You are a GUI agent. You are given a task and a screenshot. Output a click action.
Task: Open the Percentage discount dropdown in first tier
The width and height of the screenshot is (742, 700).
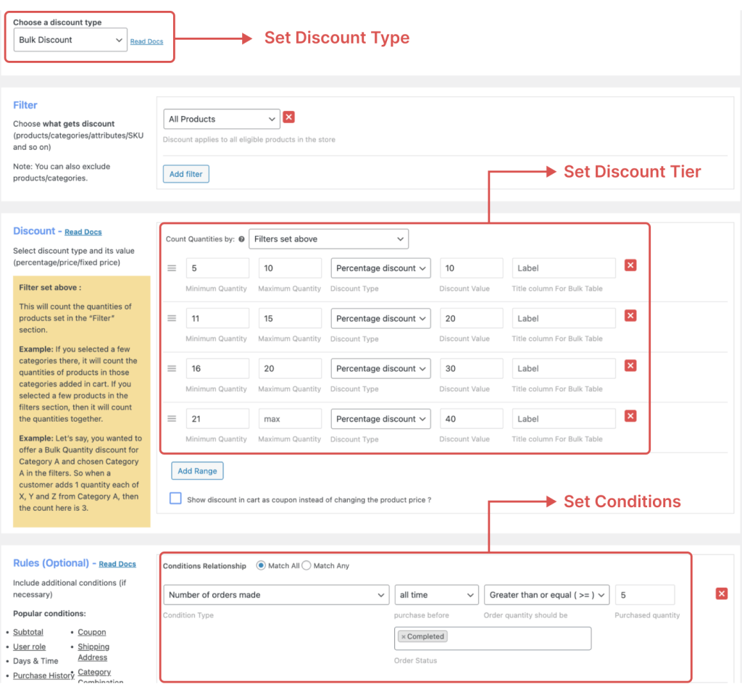coord(380,267)
